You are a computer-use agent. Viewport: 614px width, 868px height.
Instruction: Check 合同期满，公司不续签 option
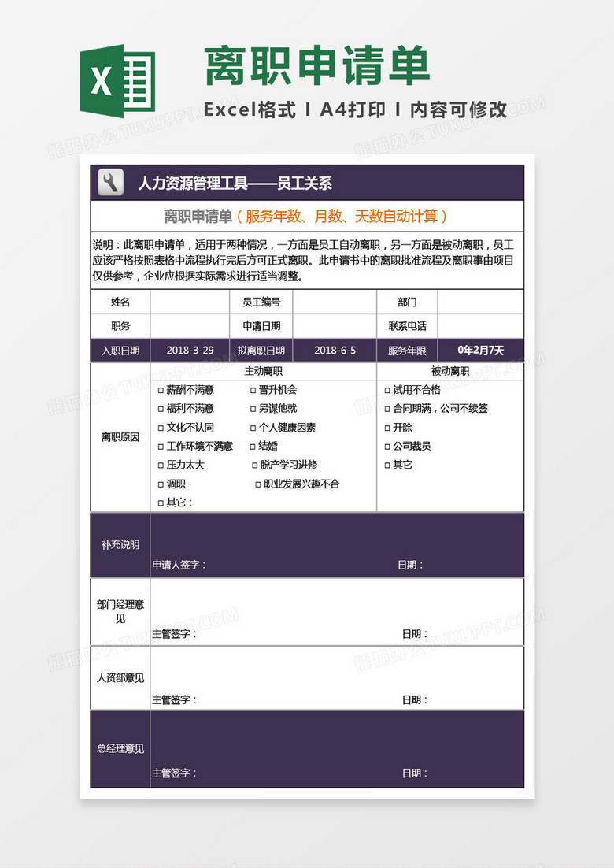(387, 409)
